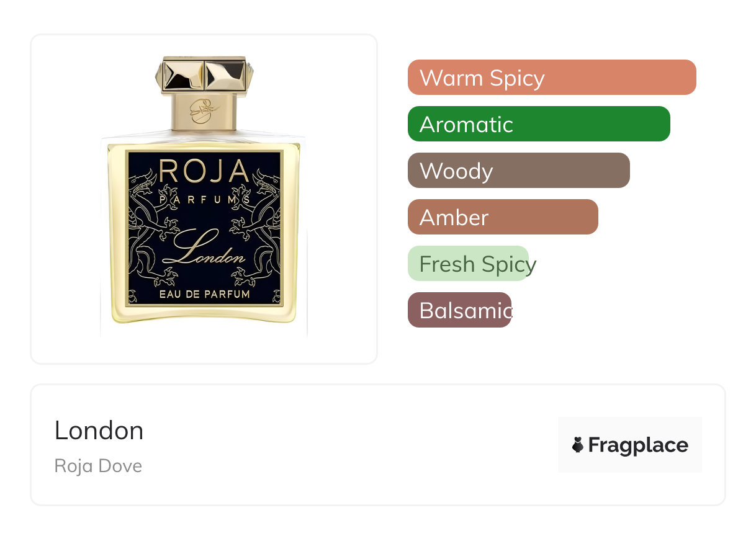Click the EAU DE PARFUM label text
The image size is (756, 536).
204,293
